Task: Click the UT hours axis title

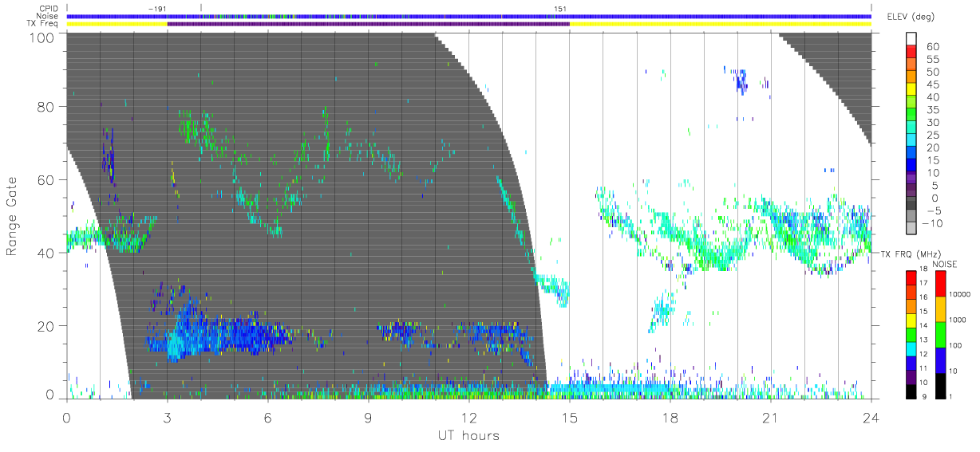Action: pyautogui.click(x=468, y=435)
